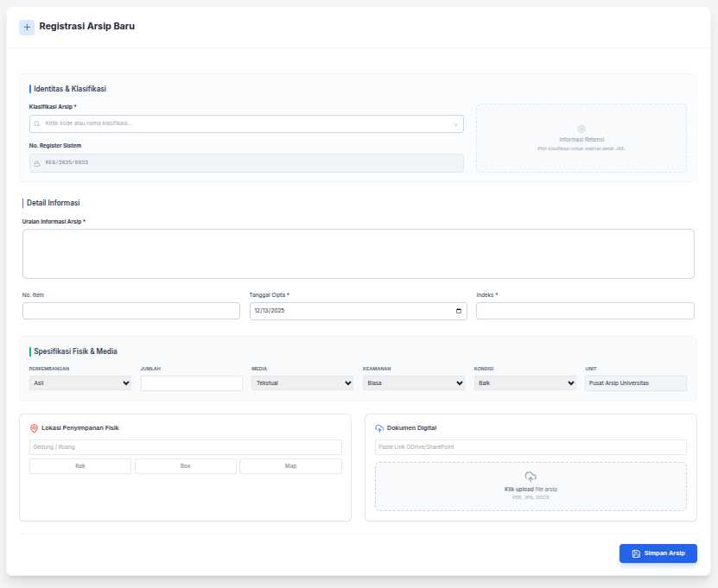Open the Kondisi dropdown showing Baik
The image size is (718, 588).
point(524,383)
